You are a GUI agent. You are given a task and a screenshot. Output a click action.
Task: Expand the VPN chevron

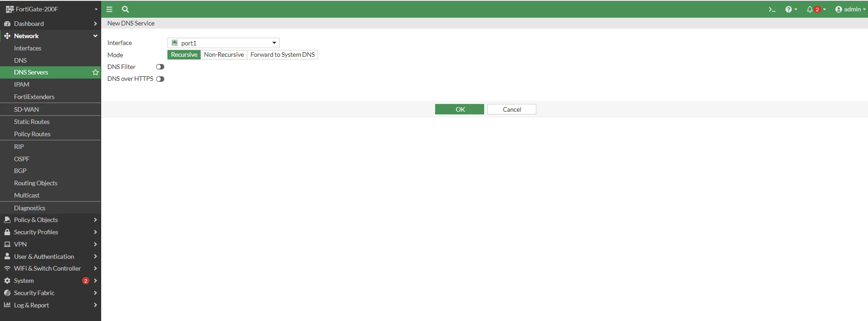point(95,244)
